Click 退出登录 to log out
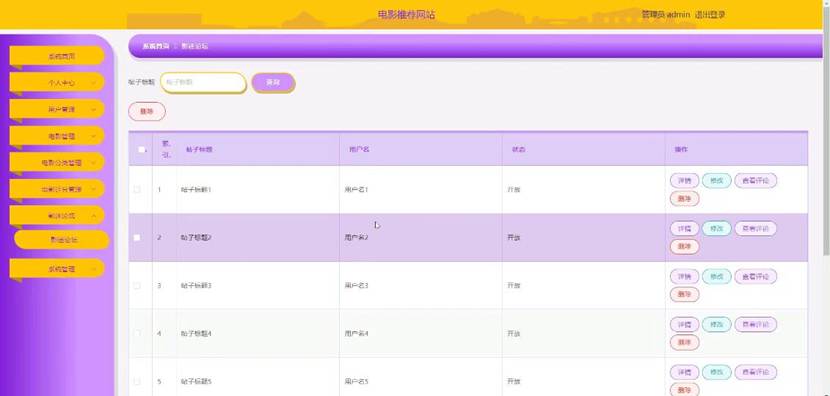 tap(710, 15)
